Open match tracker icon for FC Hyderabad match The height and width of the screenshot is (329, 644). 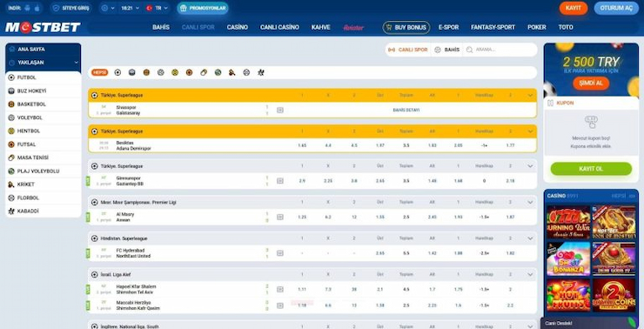pyautogui.click(x=280, y=253)
